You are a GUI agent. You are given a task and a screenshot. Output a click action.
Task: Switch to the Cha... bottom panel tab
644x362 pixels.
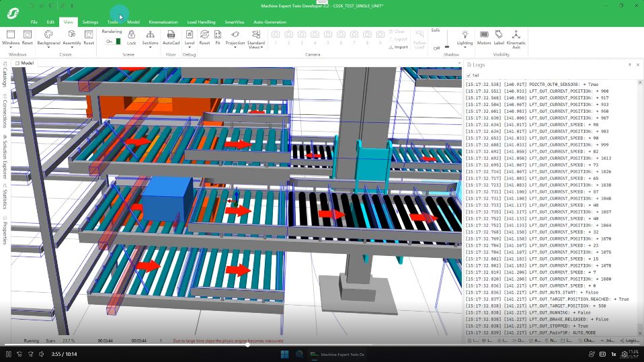pos(586,341)
